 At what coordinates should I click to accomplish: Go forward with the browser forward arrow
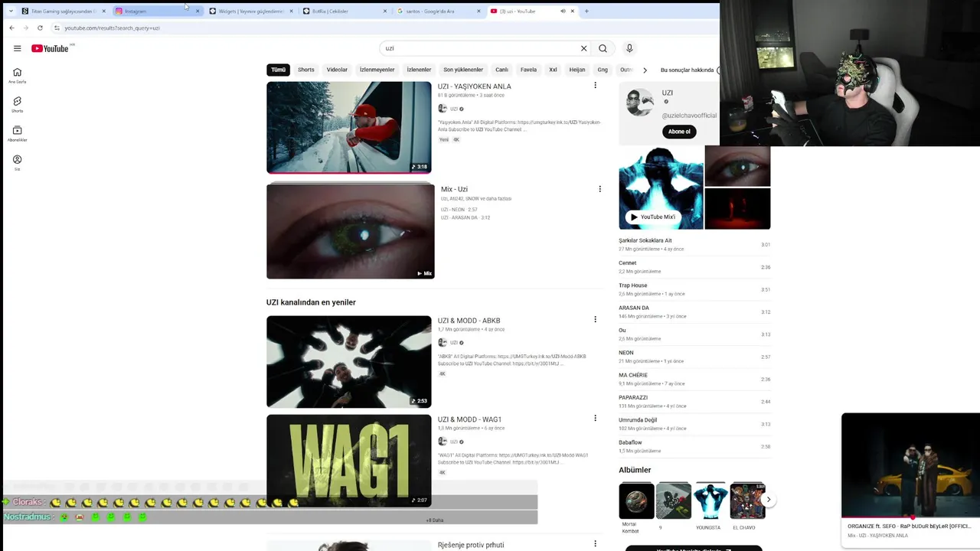[x=25, y=28]
